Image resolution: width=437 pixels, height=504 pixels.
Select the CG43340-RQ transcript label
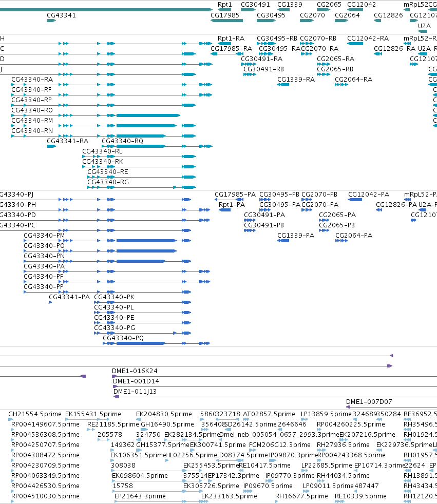[123, 141]
